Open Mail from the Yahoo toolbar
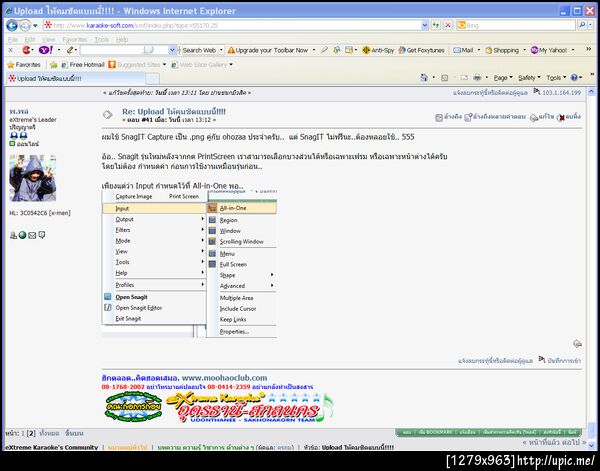 (x=463, y=50)
